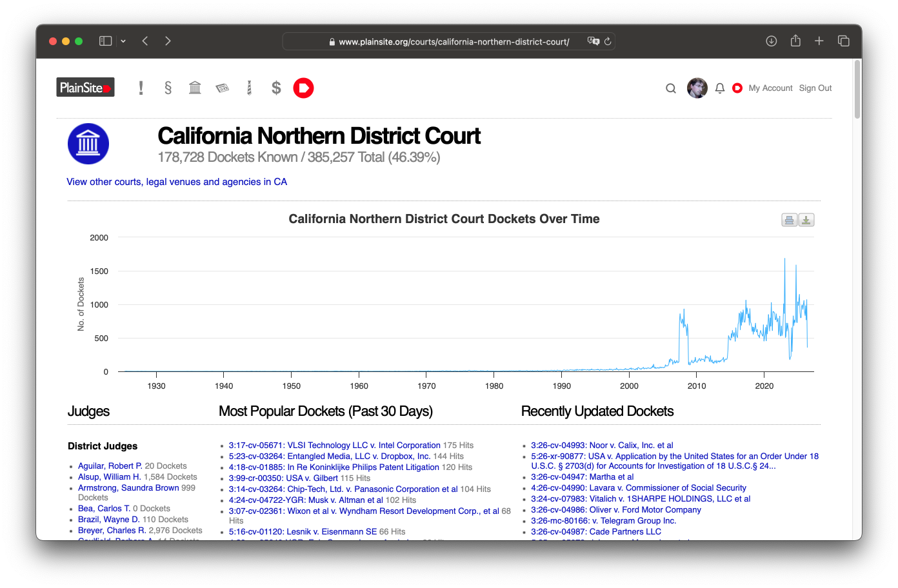The width and height of the screenshot is (898, 588).
Task: Open v. Telegram Group Inc. docket
Action: [604, 521]
